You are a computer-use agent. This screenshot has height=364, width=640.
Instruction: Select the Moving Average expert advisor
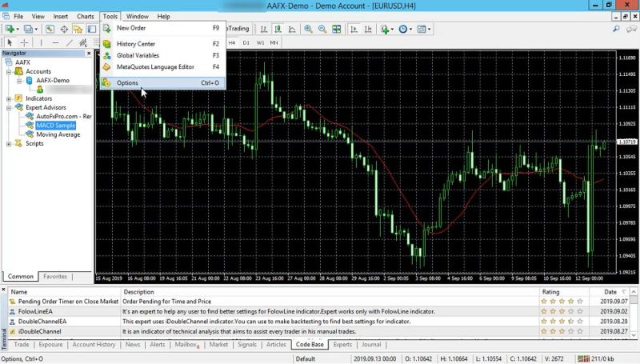click(x=58, y=134)
